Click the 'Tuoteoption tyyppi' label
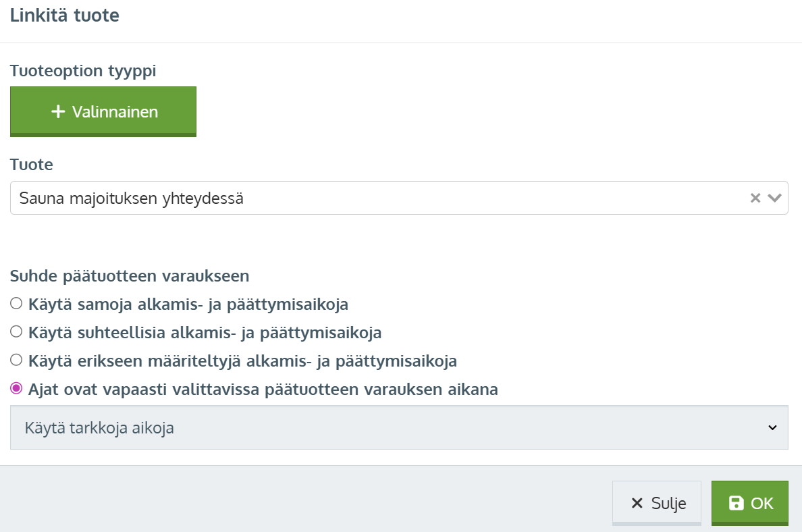The width and height of the screenshot is (802, 532). [83, 71]
